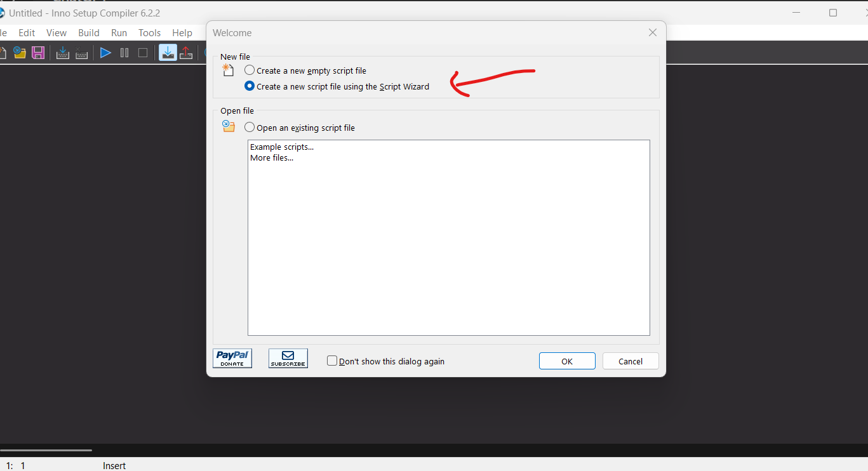Screen dimensions: 868x471
Task: Compile the script from the toolbar
Action: [x=63, y=53]
